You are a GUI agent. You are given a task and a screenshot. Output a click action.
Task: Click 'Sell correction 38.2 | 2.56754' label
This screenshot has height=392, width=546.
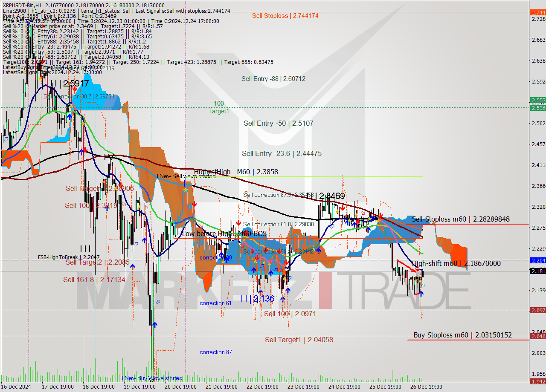[79, 97]
